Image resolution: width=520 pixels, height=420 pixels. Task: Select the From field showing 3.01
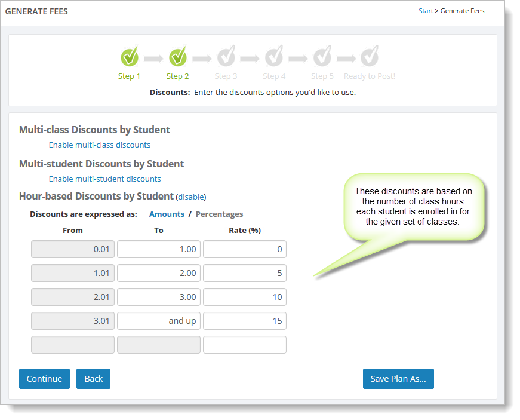73,321
